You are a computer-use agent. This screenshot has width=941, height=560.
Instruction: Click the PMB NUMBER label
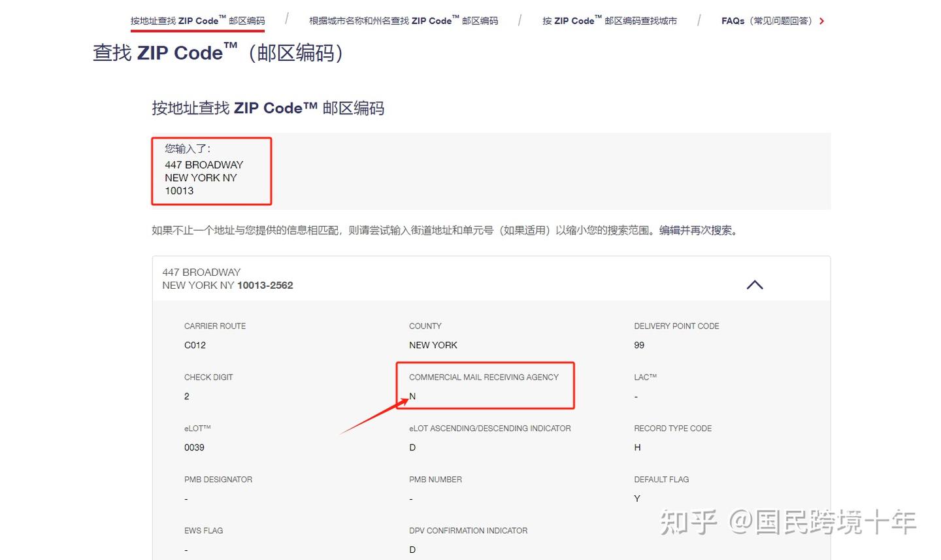(435, 480)
